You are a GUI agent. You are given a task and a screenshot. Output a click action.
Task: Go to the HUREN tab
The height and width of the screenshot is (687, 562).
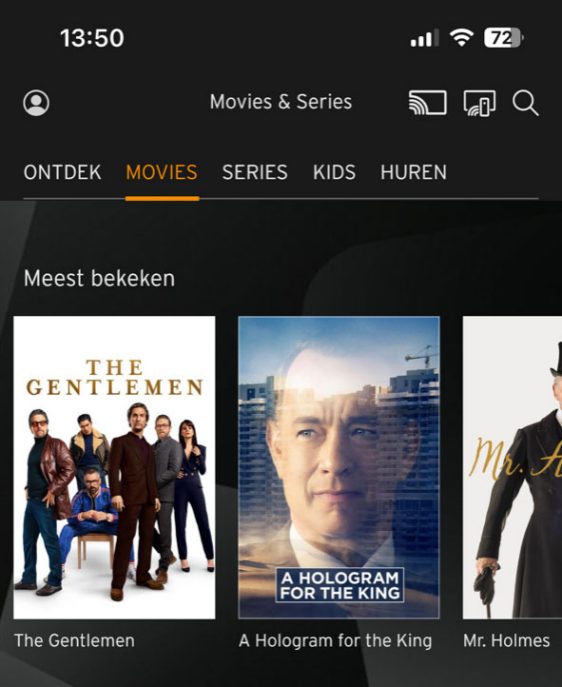click(414, 172)
